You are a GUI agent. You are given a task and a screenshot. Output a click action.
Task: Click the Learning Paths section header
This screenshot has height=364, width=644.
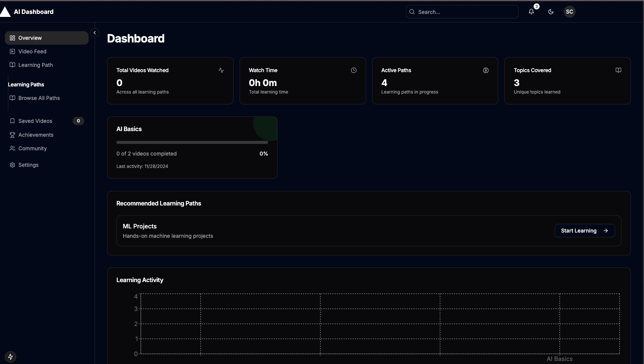click(26, 85)
